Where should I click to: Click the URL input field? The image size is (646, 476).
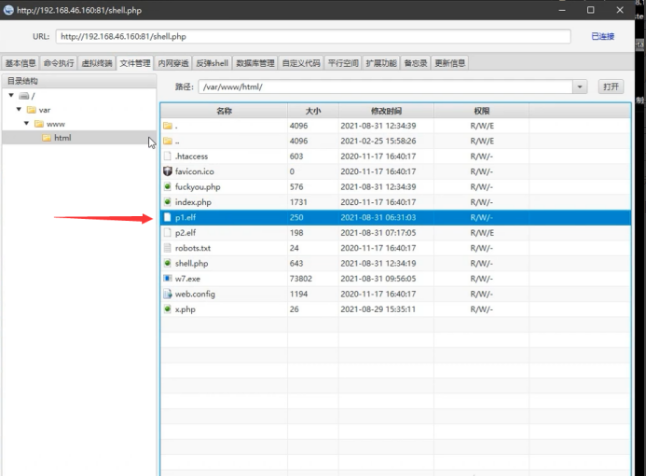[x=313, y=36]
